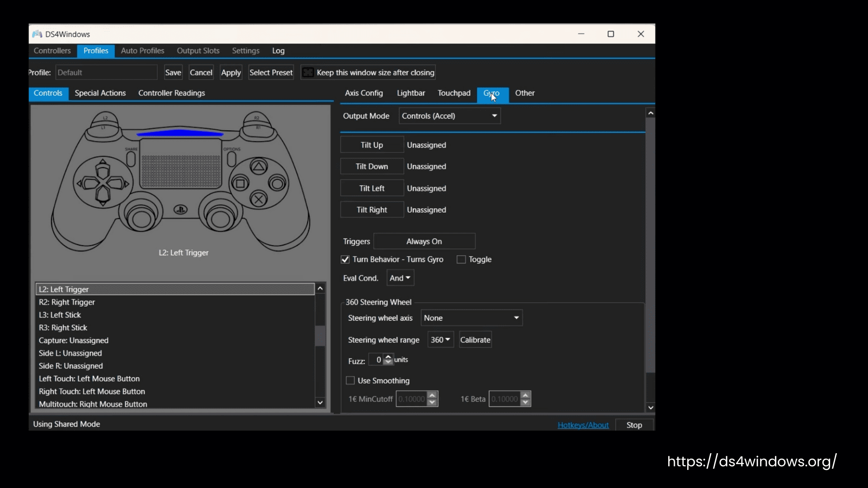Click the Cross button on controller diagram
The width and height of the screenshot is (868, 488).
[259, 199]
